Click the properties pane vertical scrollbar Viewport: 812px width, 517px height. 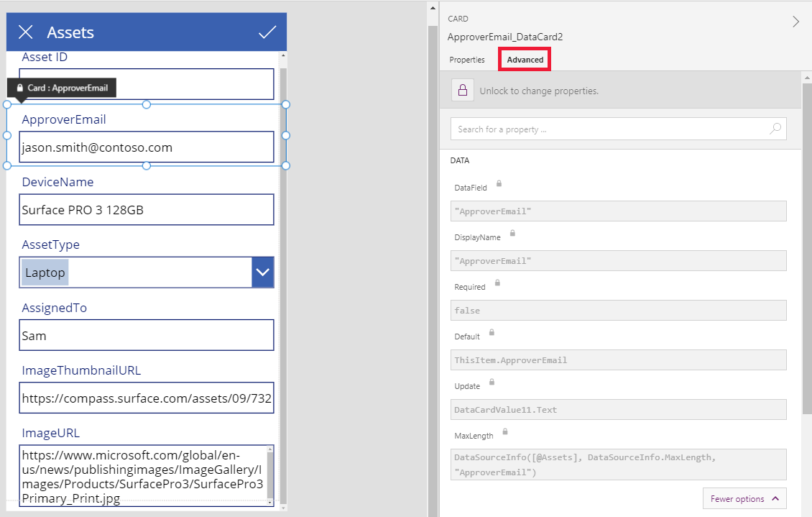[x=806, y=249]
